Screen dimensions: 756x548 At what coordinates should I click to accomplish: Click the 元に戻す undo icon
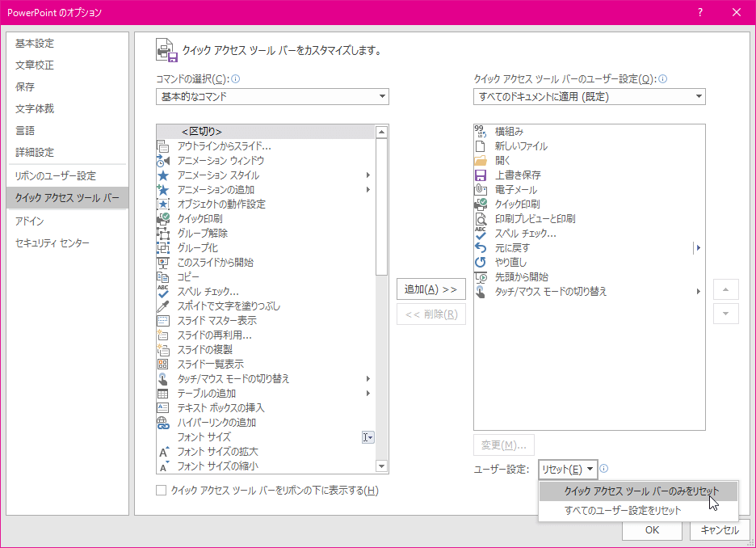[481, 248]
